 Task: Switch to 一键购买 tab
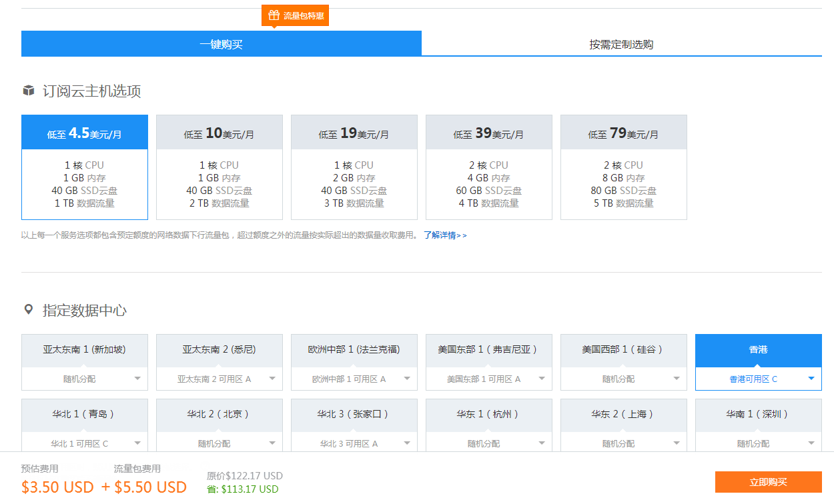pyautogui.click(x=221, y=44)
